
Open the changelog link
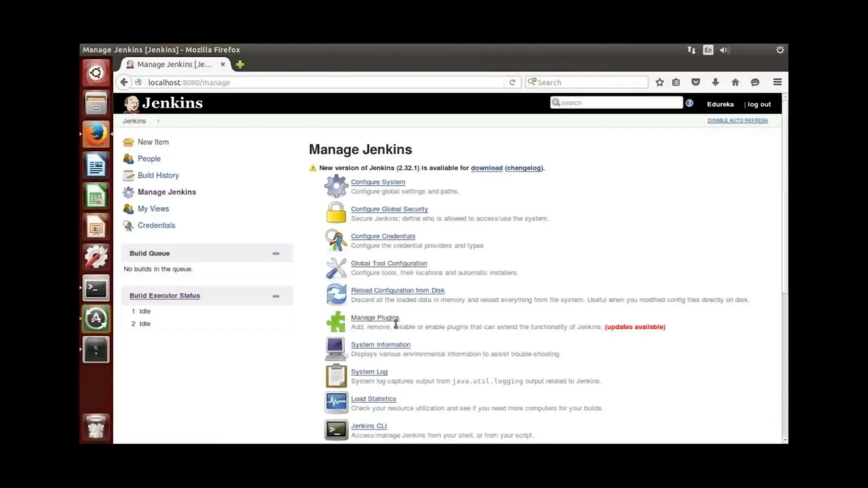(x=524, y=168)
